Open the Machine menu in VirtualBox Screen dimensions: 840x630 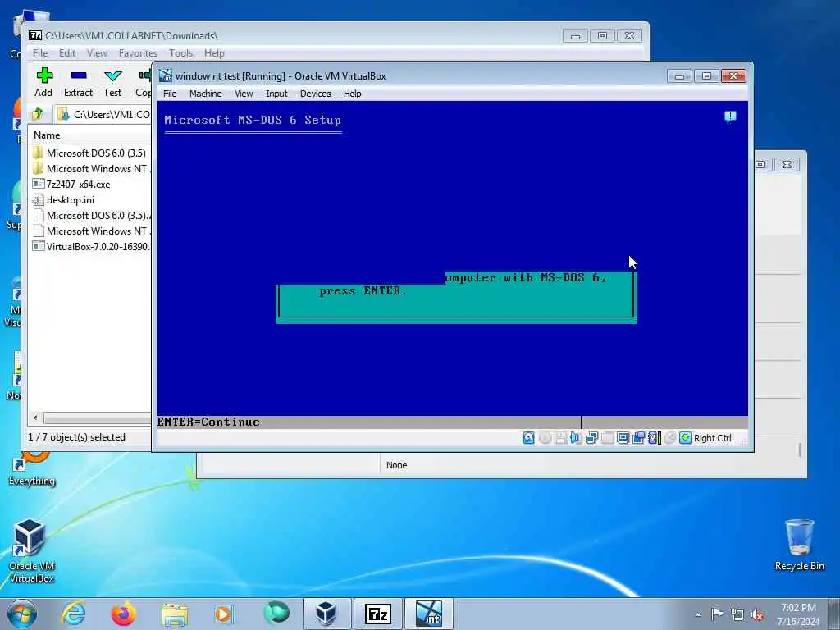coord(205,94)
